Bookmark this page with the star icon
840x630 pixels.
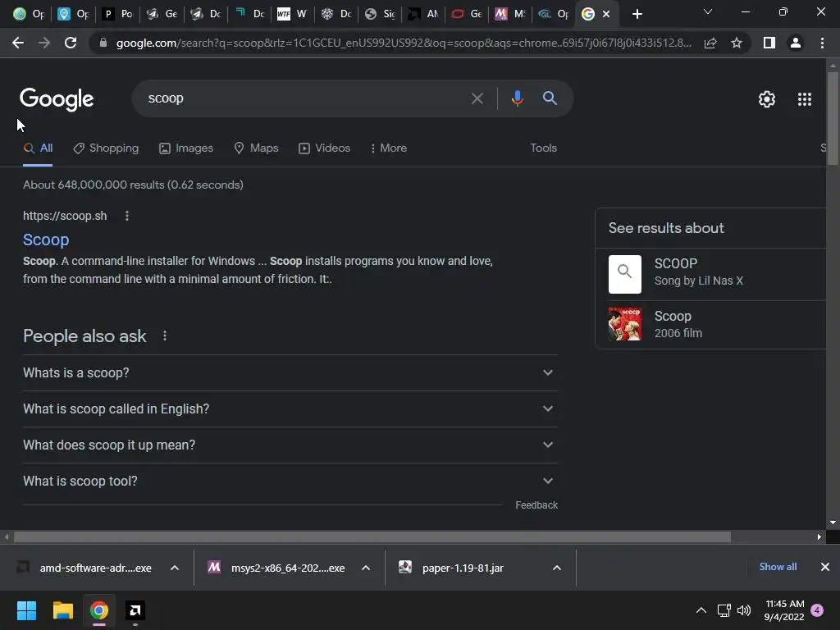[737, 43]
